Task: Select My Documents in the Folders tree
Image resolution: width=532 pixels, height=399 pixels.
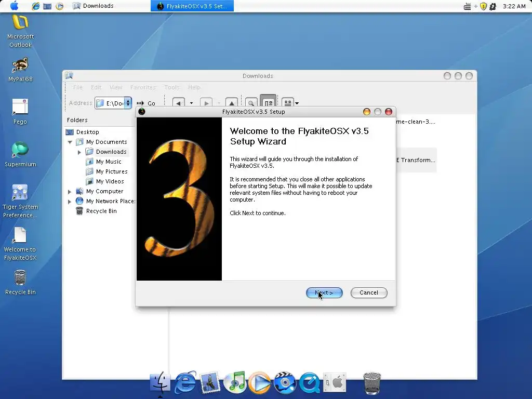Action: [106, 142]
